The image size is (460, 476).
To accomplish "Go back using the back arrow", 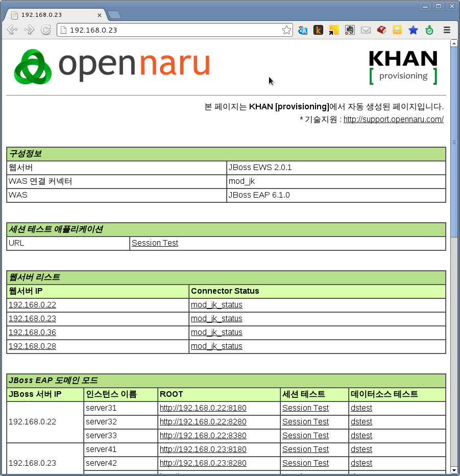I will coord(12,30).
